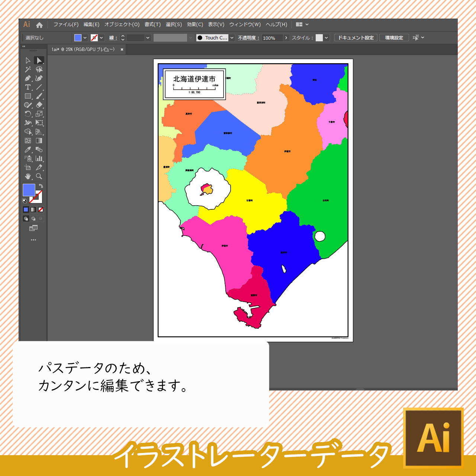Image resolution: width=476 pixels, height=476 pixels.
Task: Select the Blend tool
Action: pos(39,149)
